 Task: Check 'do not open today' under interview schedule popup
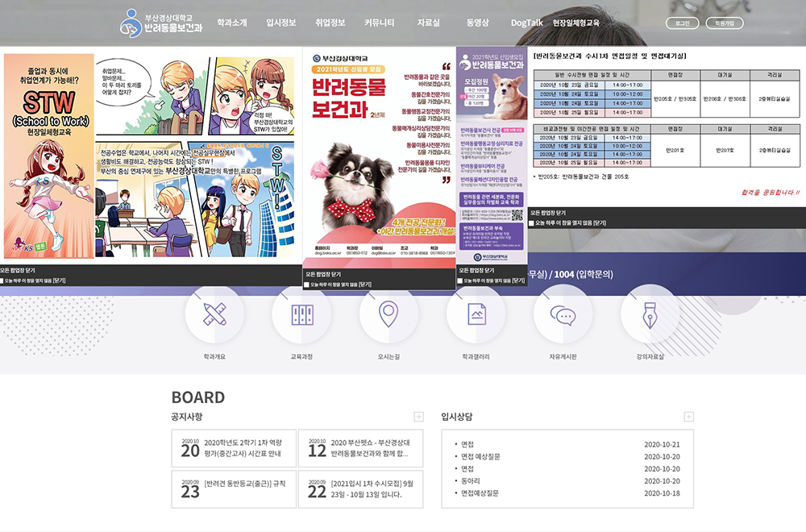pyautogui.click(x=531, y=223)
